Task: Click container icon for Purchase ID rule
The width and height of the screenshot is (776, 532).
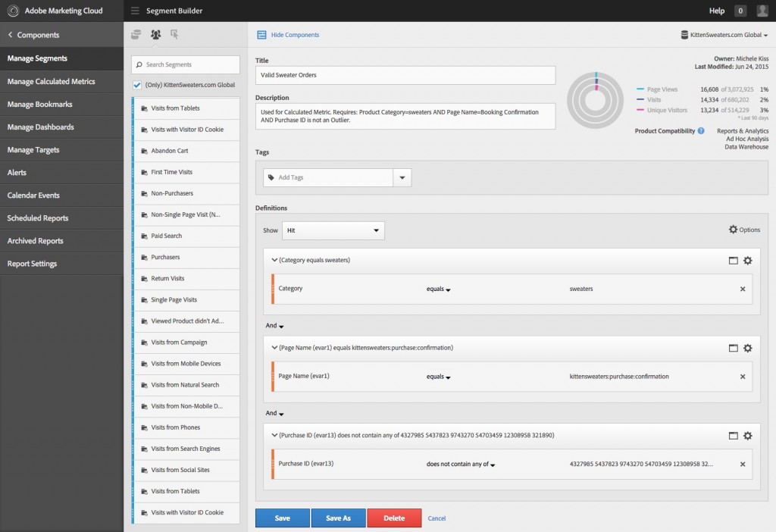Action: coord(733,436)
